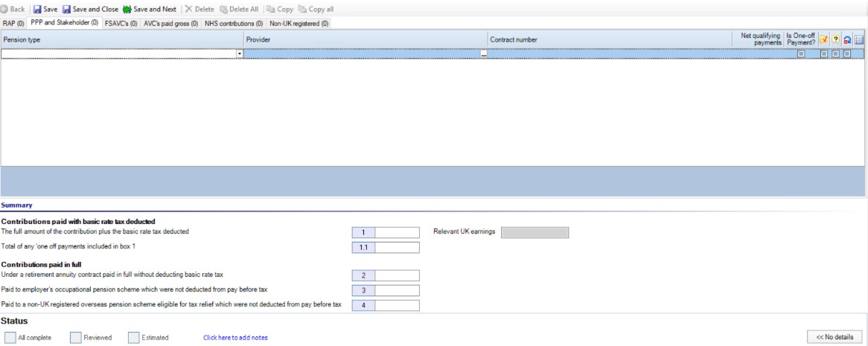Tick the checkbox under question mark column
The width and height of the screenshot is (868, 346).
click(x=835, y=54)
